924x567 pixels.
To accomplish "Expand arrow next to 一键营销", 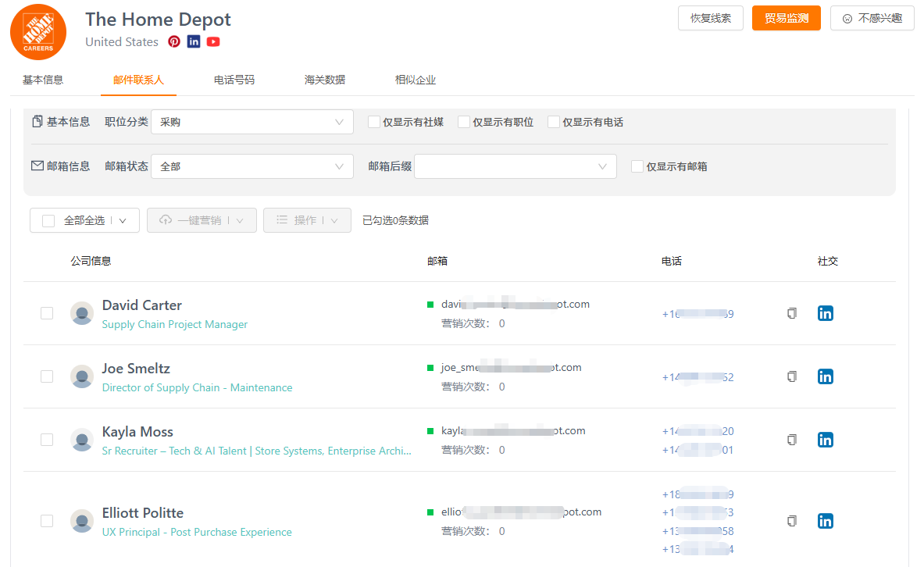I will (240, 220).
